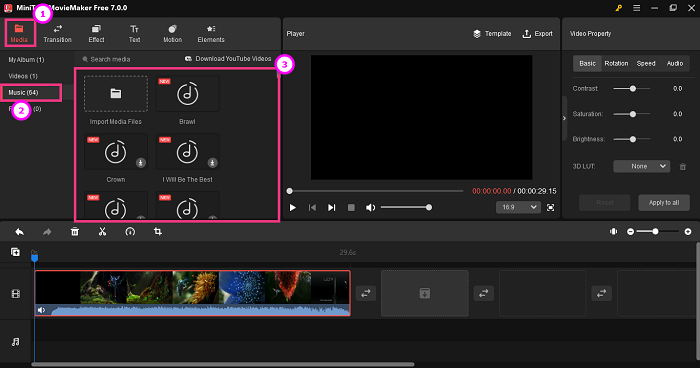
Task: Toggle the player volume speaker
Action: point(370,208)
